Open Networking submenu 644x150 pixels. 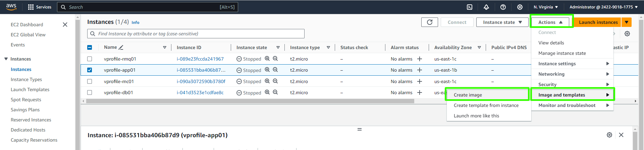[x=573, y=74]
